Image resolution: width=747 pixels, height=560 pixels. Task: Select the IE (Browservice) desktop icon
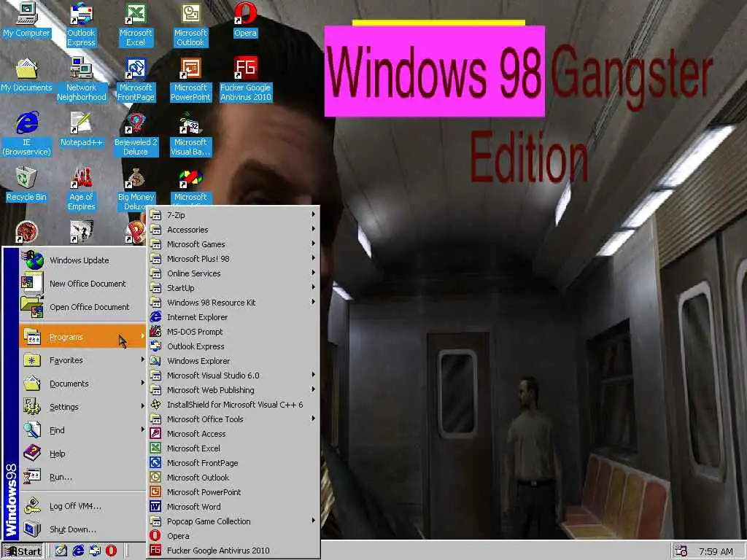27,134
